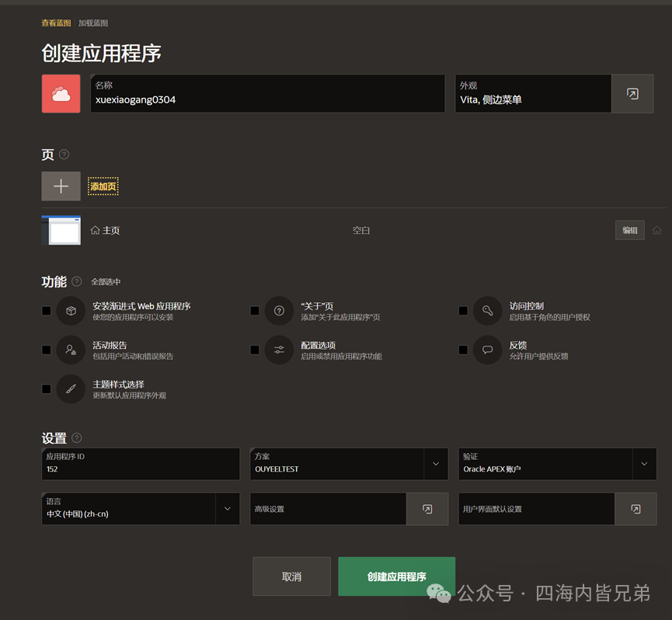Click the user icon for 活动报告
Screen dimensions: 672x620
(71, 350)
